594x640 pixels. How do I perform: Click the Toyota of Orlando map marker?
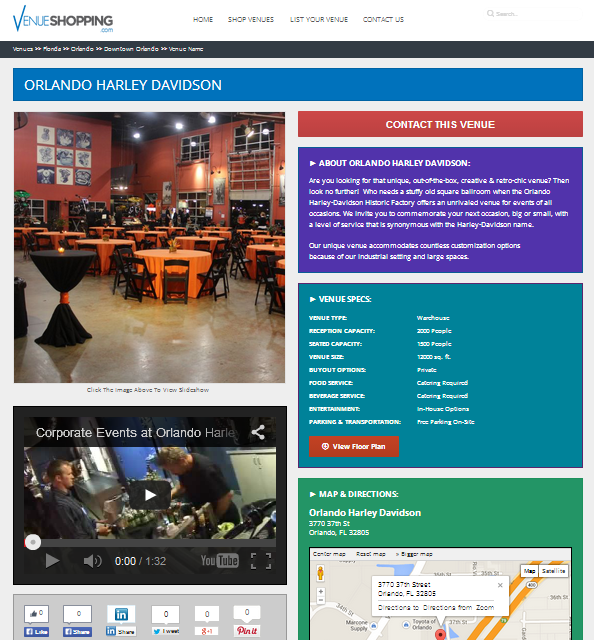click(x=406, y=624)
